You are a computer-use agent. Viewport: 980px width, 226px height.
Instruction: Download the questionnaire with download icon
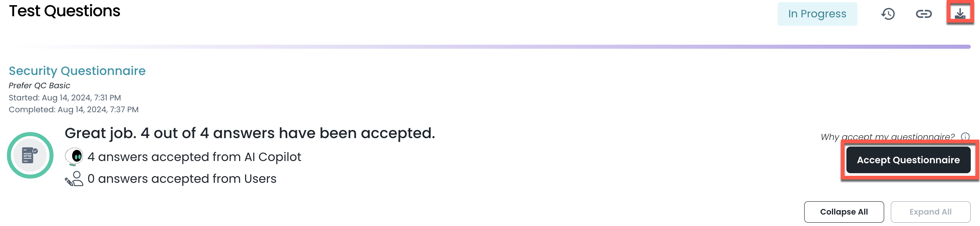(960, 13)
